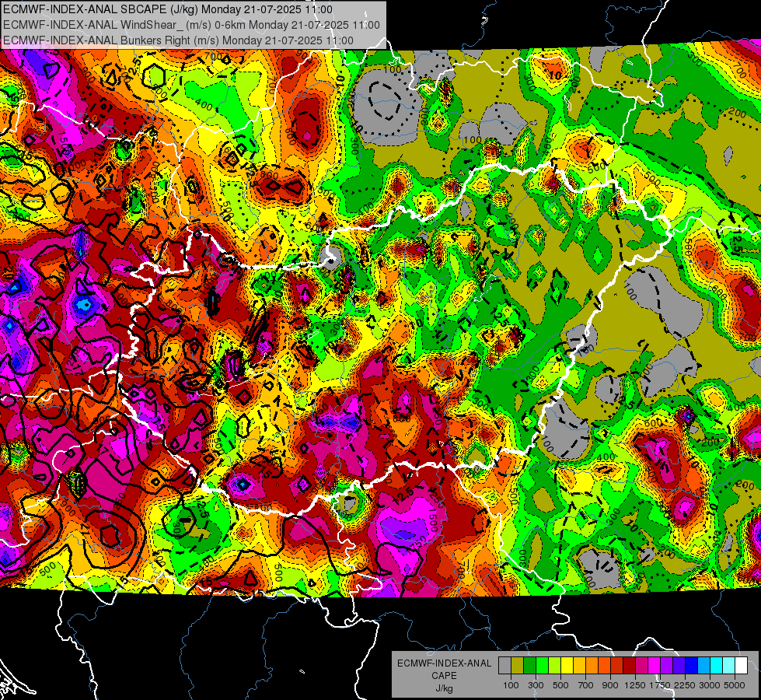Viewport: 761px width, 700px height.
Task: Click the WindShear 0-6km title line
Action: 191,25
